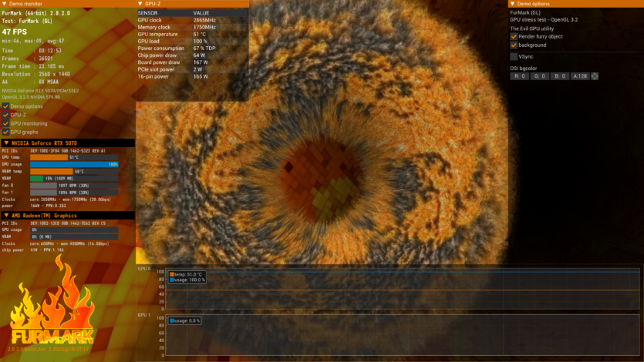The width and height of the screenshot is (644, 362).
Task: Click The Evil GPU utility text
Action: pyautogui.click(x=532, y=28)
